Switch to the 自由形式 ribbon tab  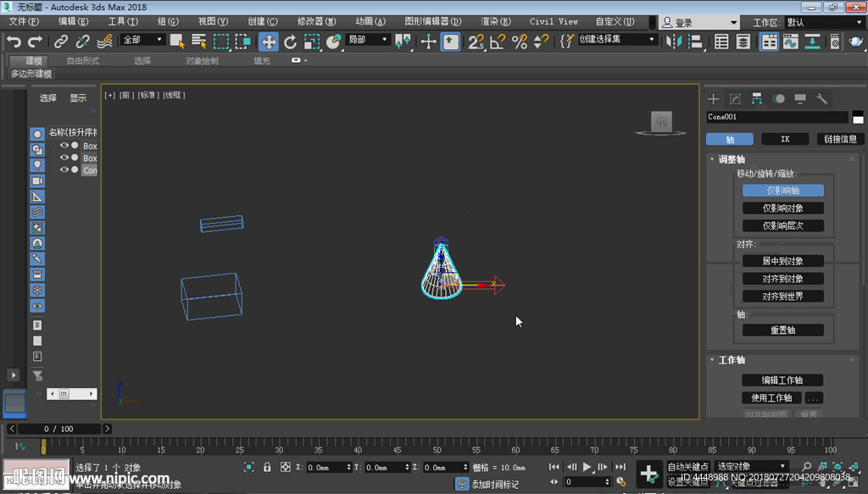82,61
